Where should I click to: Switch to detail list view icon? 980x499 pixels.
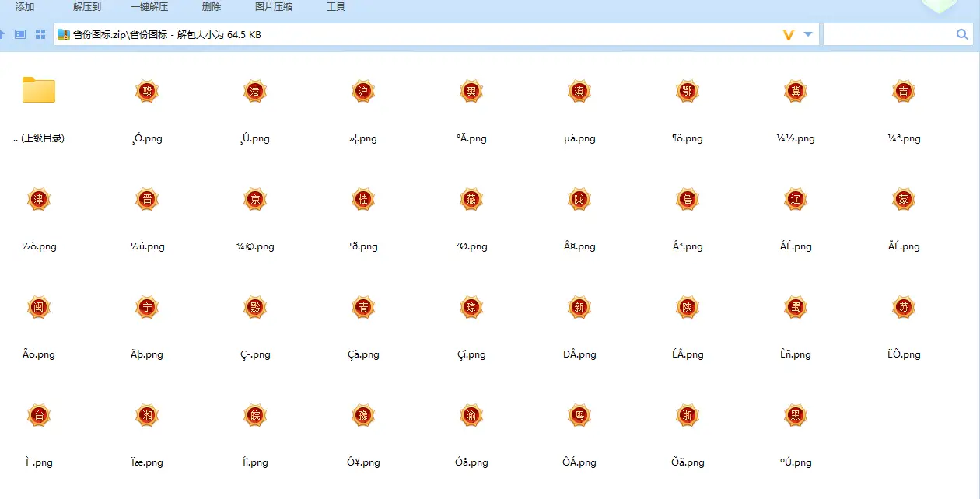click(21, 34)
